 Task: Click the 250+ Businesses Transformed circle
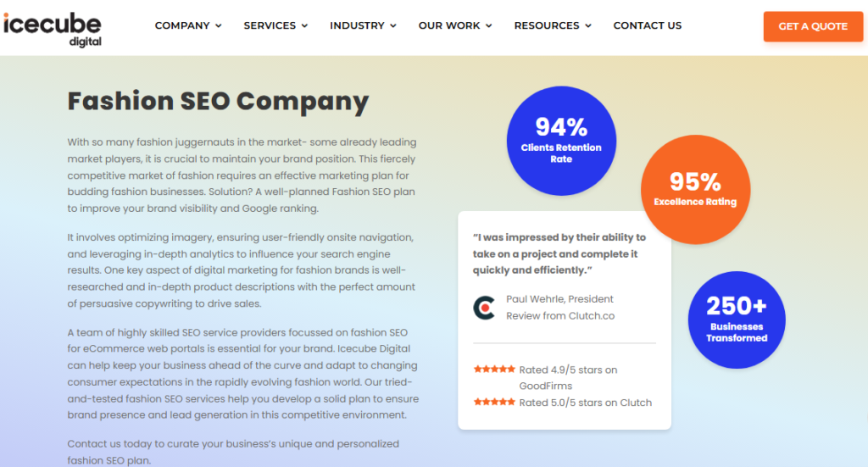tap(737, 320)
